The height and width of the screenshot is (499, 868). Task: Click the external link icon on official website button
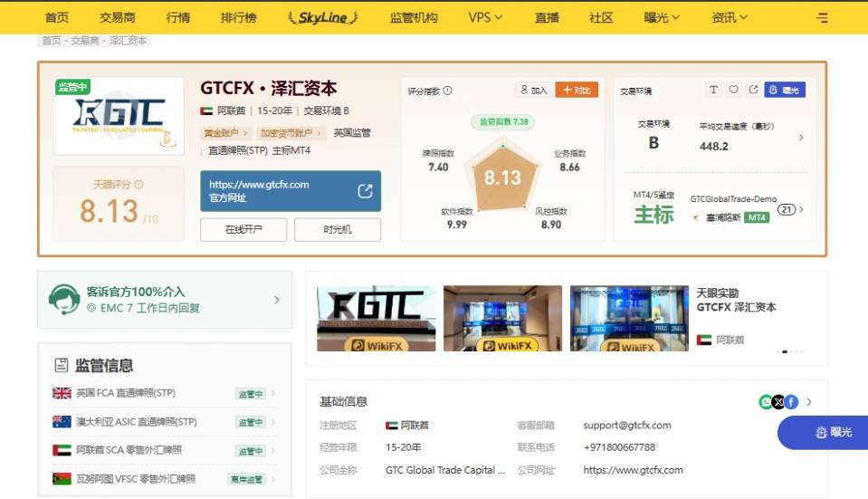pos(365,191)
